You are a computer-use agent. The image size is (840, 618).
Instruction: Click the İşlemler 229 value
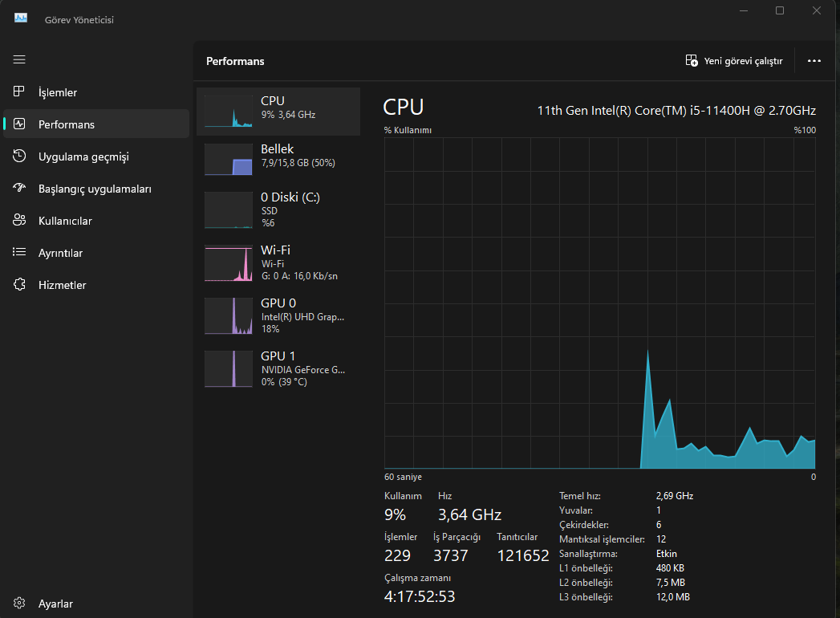[397, 555]
